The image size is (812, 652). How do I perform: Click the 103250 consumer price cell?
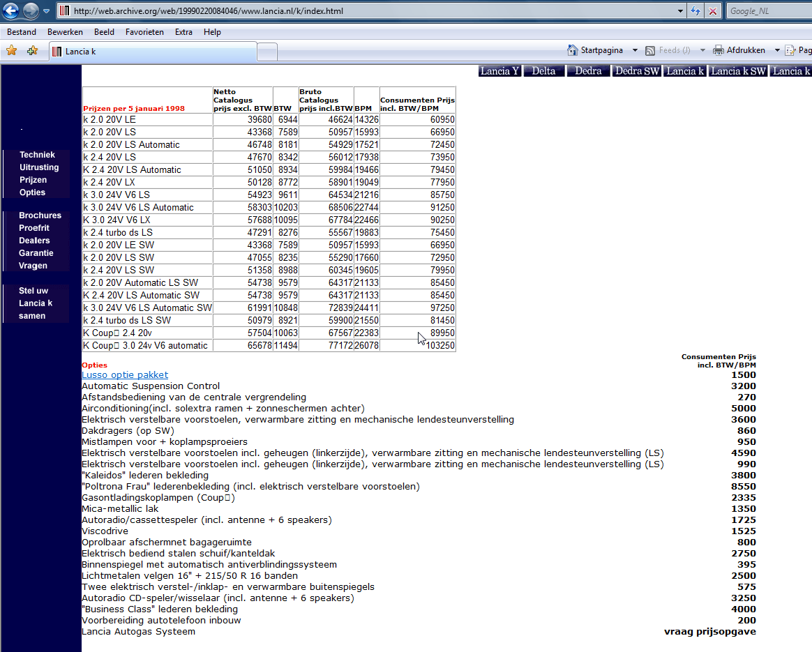tap(417, 345)
